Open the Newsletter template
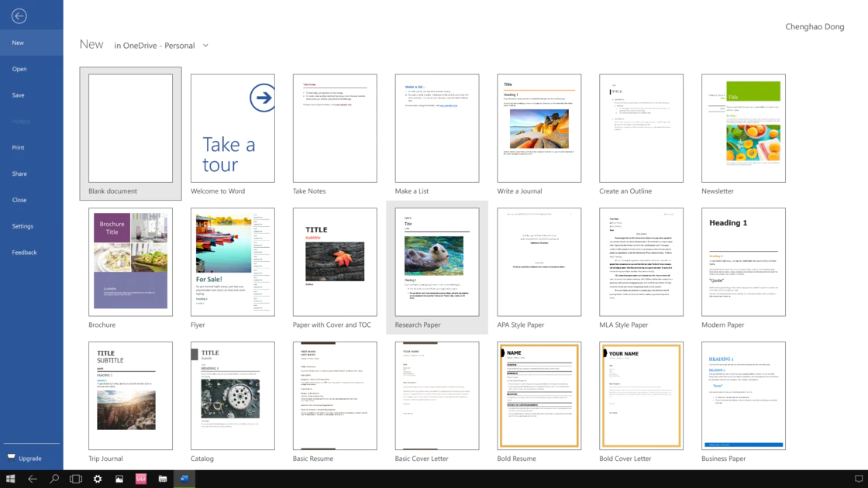The image size is (868, 488). 743,129
